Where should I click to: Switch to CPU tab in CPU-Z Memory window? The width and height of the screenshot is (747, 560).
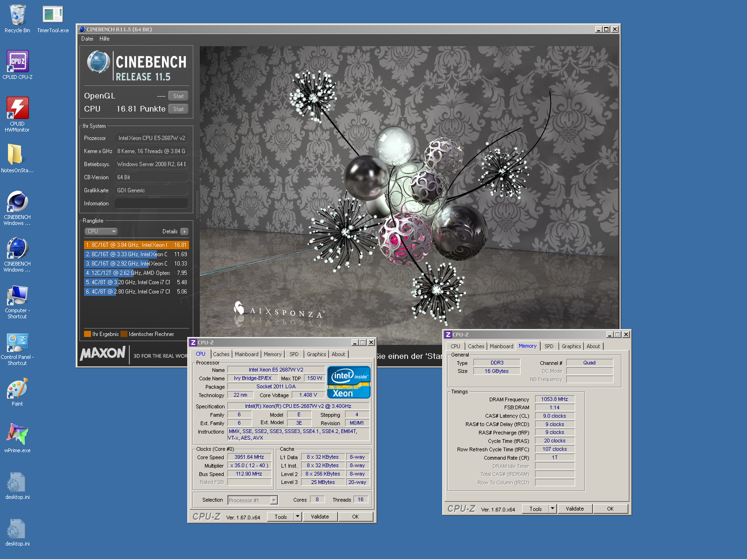tap(456, 346)
